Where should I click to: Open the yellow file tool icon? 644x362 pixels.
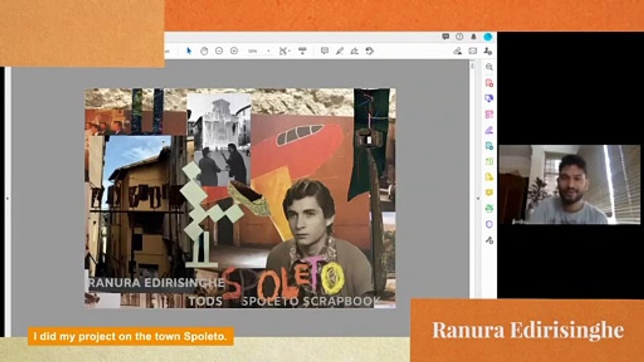[x=489, y=177]
